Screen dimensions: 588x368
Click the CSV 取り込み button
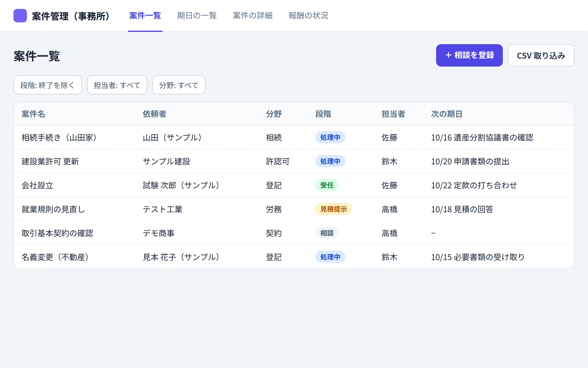click(x=541, y=55)
